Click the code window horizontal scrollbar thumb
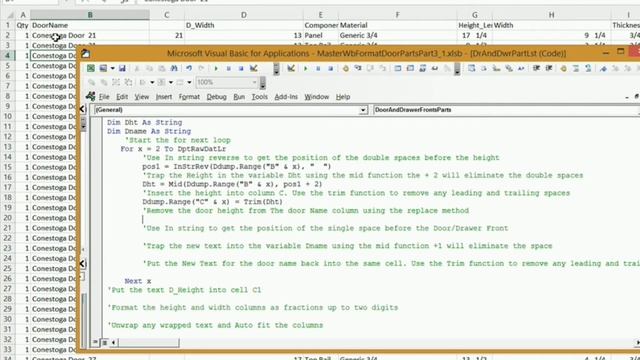The image size is (640, 360). [x=149, y=342]
